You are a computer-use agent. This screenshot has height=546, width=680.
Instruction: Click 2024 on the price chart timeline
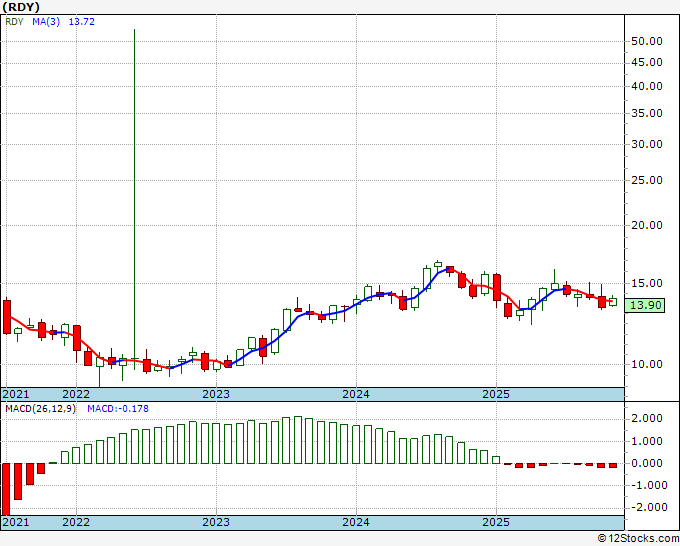point(356,394)
